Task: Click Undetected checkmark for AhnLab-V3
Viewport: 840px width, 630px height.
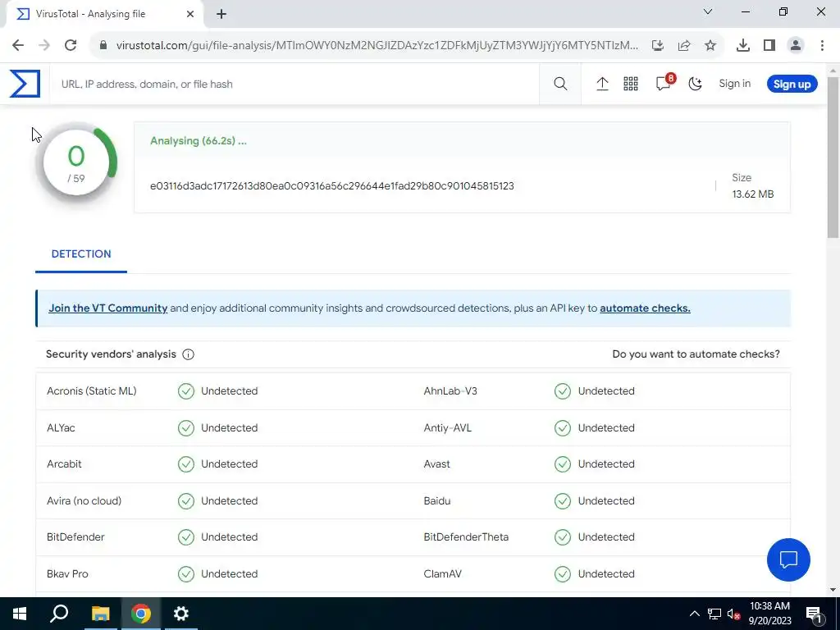Action: click(x=563, y=391)
